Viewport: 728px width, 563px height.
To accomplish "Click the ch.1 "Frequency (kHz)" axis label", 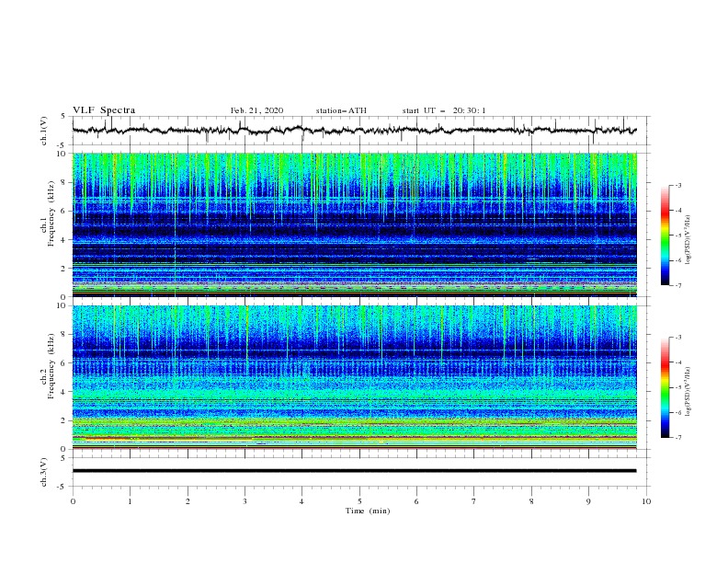I will [51, 213].
